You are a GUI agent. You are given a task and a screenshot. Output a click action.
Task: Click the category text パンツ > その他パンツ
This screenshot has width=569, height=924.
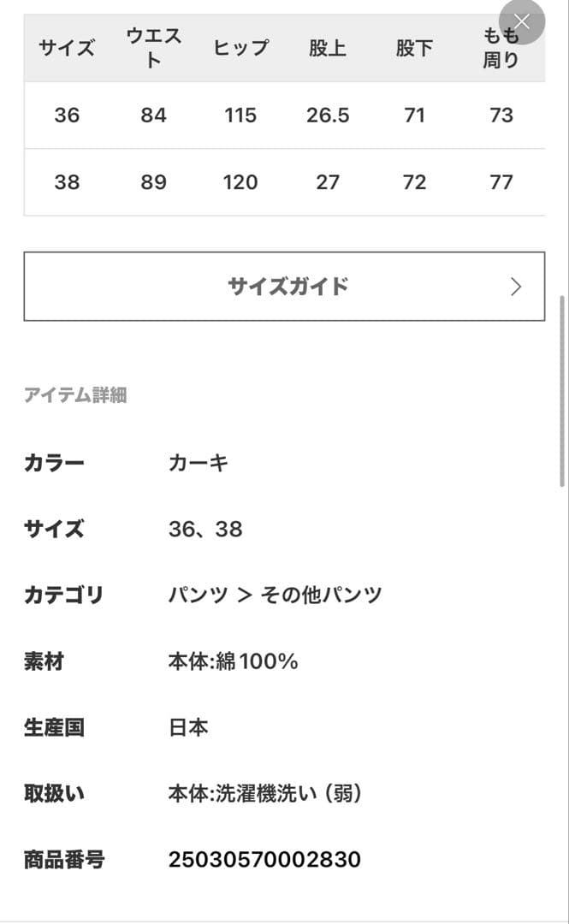(275, 595)
